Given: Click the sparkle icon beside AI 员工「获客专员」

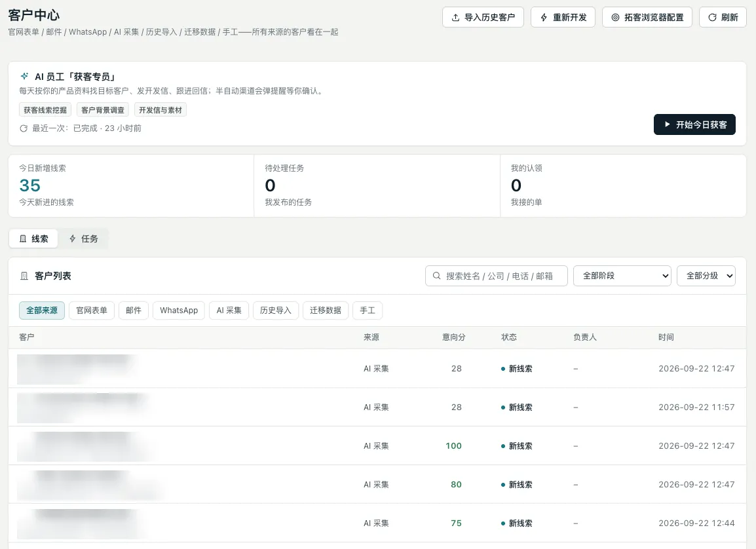Looking at the screenshot, I should (x=24, y=76).
